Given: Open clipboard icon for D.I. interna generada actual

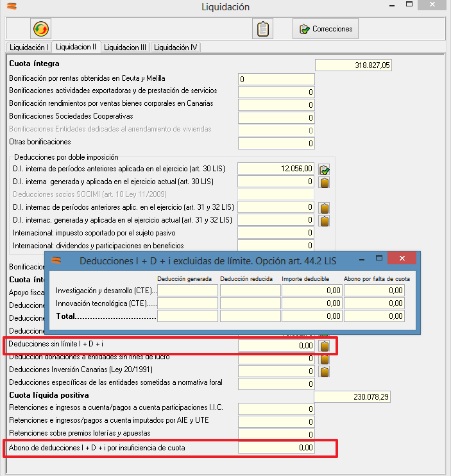Looking at the screenshot, I should click(325, 182).
